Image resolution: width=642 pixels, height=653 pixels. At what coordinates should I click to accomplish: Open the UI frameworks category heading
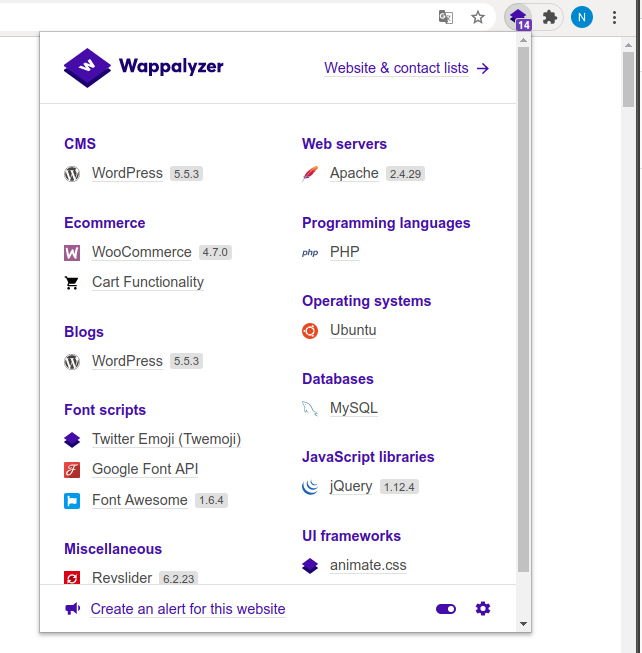pos(351,536)
